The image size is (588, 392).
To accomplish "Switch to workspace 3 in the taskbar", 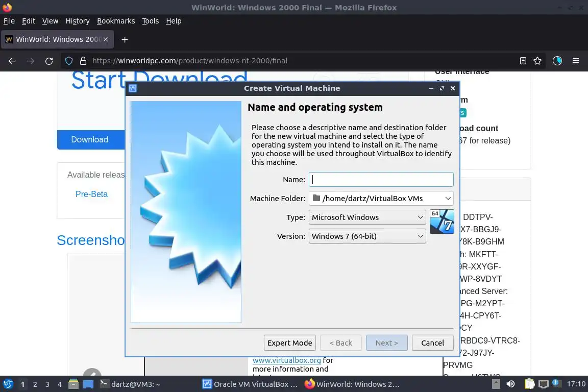I will (47, 384).
